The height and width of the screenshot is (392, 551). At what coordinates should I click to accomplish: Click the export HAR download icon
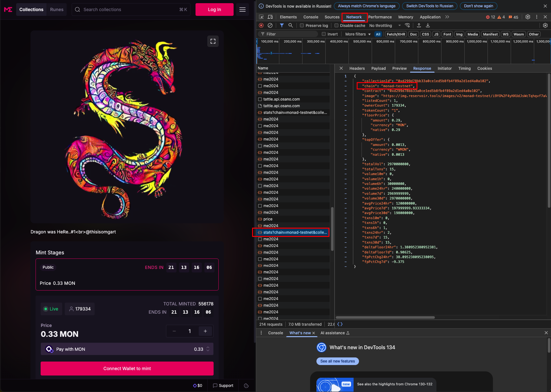(x=428, y=25)
